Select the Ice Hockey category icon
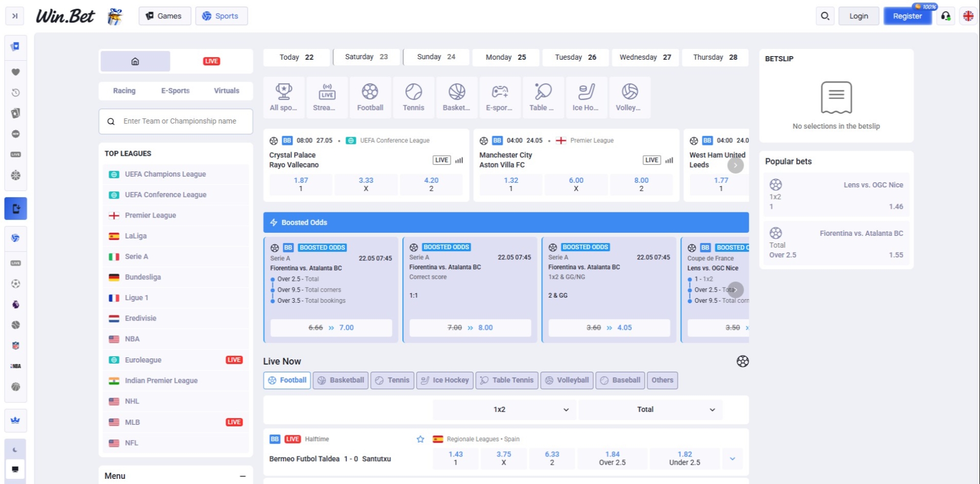The height and width of the screenshot is (484, 980). tap(586, 97)
